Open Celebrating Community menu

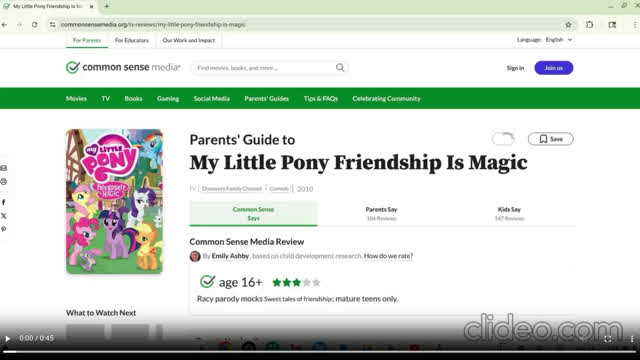click(387, 99)
